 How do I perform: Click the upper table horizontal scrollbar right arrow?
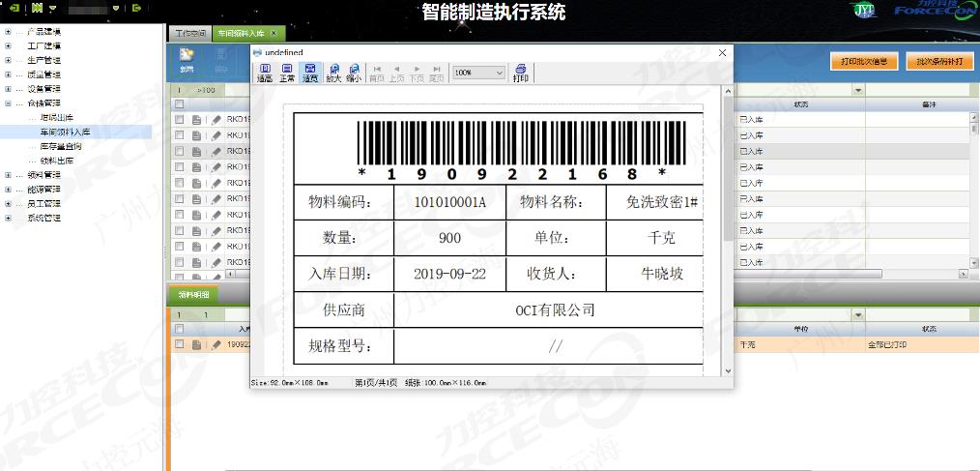click(x=965, y=274)
